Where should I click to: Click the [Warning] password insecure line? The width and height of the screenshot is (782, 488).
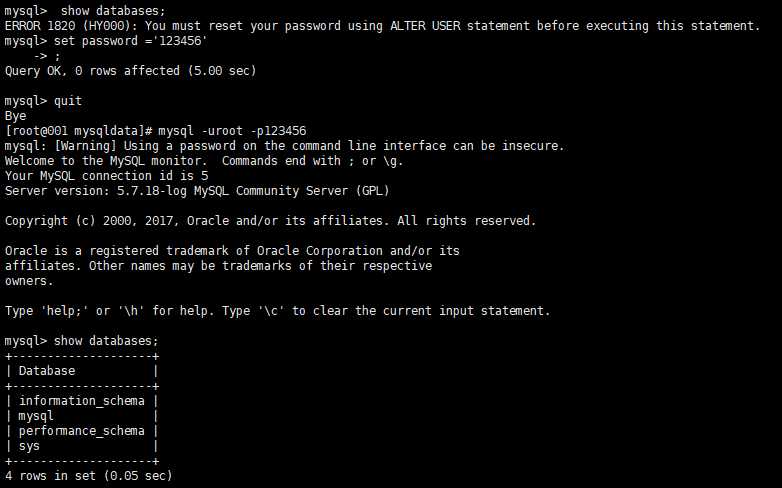[284, 146]
